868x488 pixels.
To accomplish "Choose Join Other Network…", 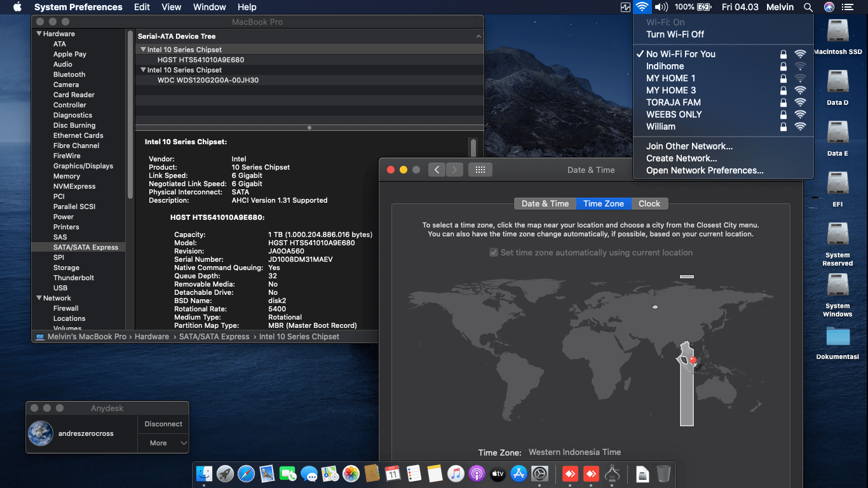I will (x=689, y=146).
